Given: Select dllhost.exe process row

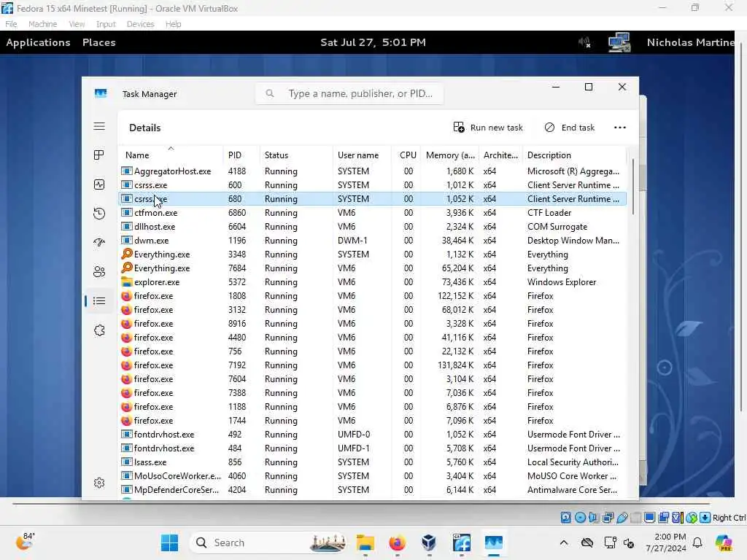Looking at the screenshot, I should 372,226.
